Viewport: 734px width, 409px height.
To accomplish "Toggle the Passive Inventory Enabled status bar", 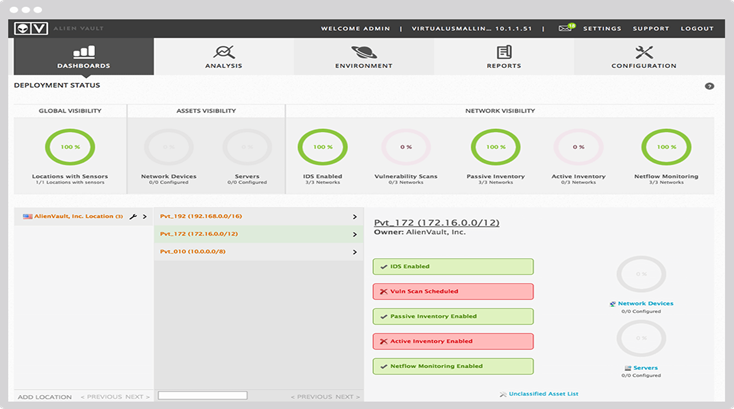I will 453,317.
